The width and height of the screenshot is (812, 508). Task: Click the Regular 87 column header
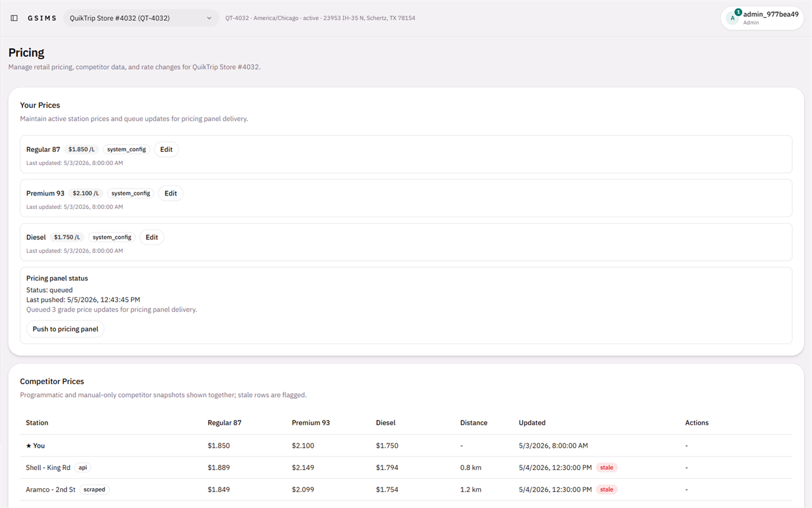225,422
